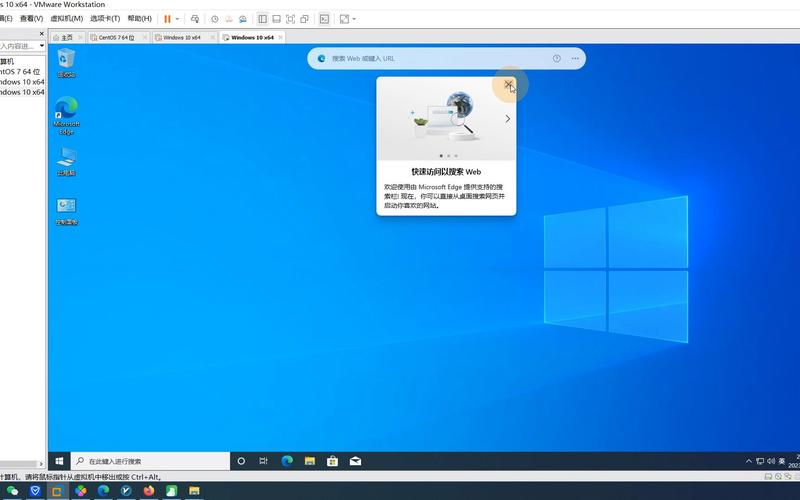The height and width of the screenshot is (500, 800).
Task: Open the colorful pinwheel app on host taskbar
Action: [x=81, y=491]
